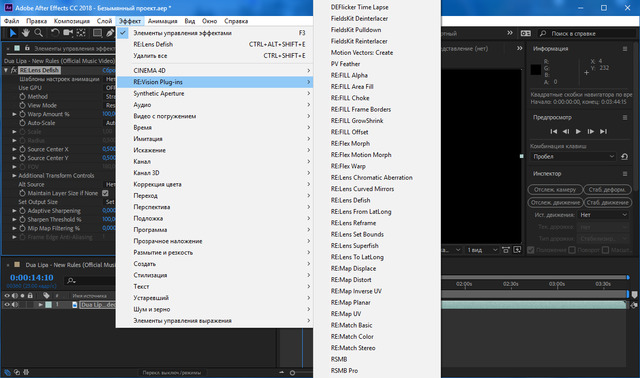Open the Файл menu
Viewport: 640px width, 378px height.
pos(11,21)
